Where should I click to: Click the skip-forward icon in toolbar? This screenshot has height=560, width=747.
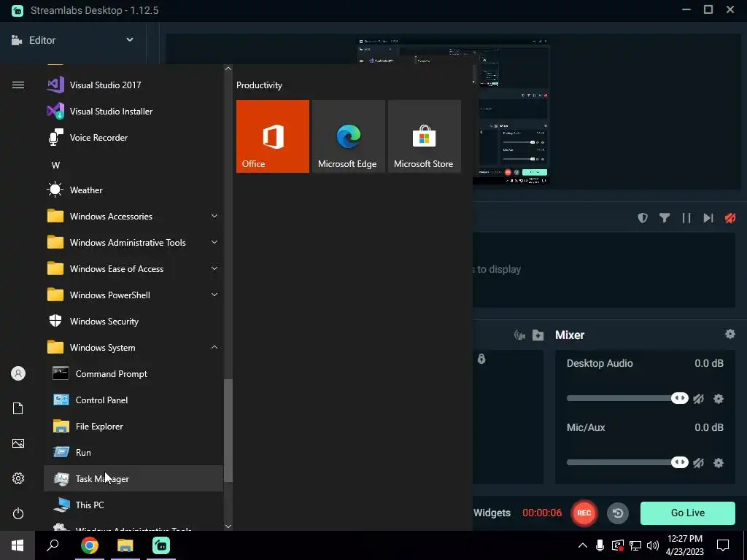pos(708,218)
